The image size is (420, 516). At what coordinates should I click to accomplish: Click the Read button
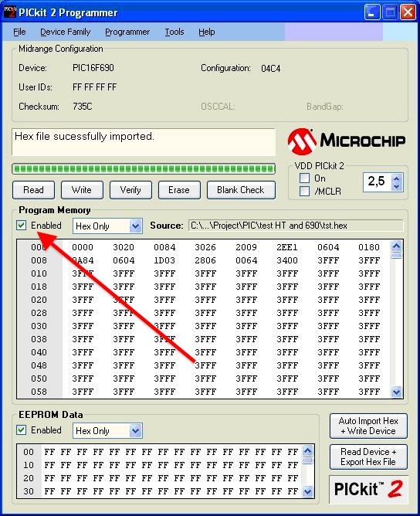[33, 190]
